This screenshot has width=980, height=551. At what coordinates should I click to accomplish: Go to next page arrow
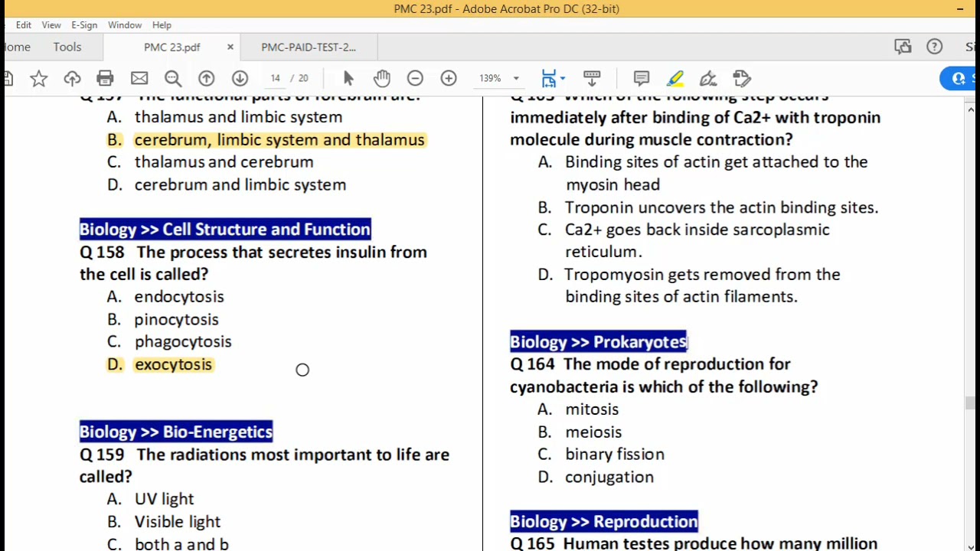240,78
